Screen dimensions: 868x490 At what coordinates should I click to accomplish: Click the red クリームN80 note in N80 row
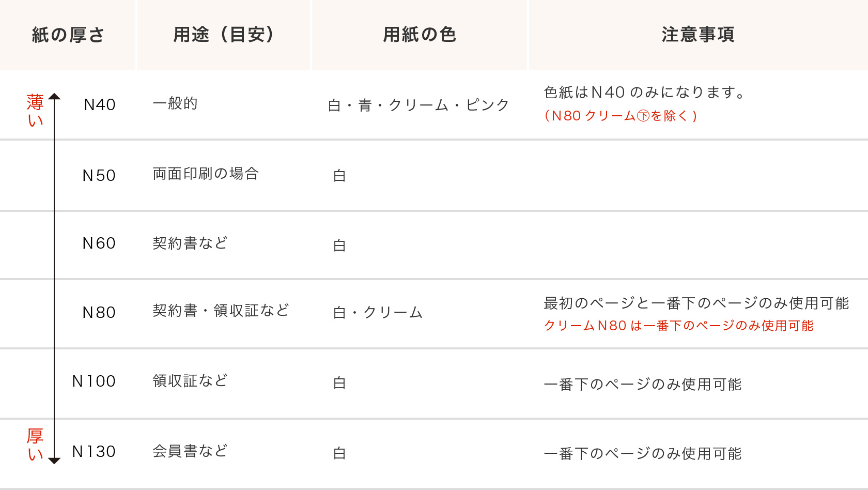pos(678,326)
